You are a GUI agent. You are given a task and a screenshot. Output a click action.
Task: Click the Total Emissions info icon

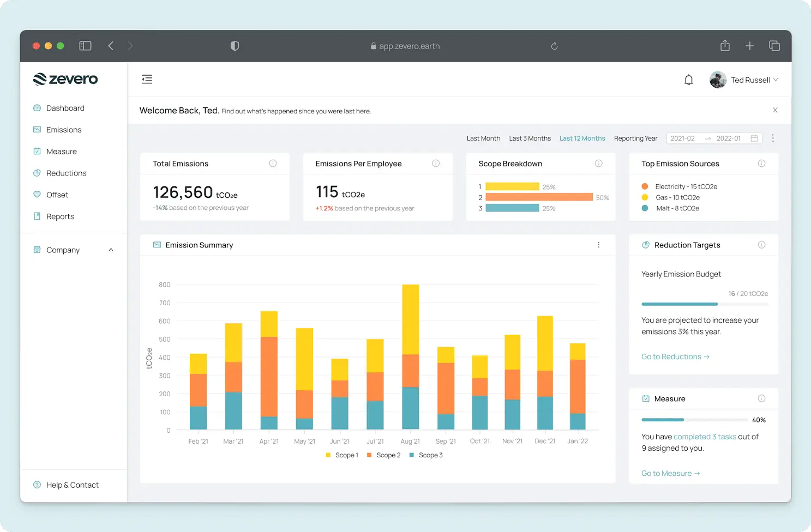[273, 164]
